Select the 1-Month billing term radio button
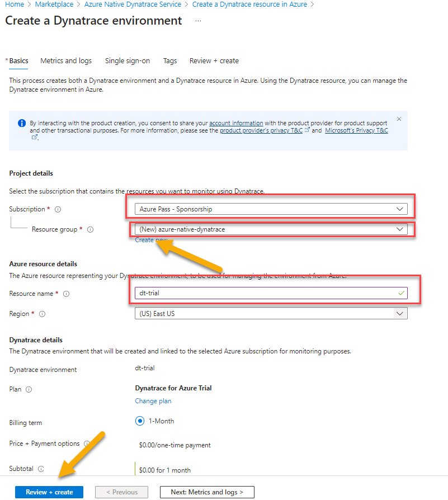The height and width of the screenshot is (500, 448). [139, 421]
